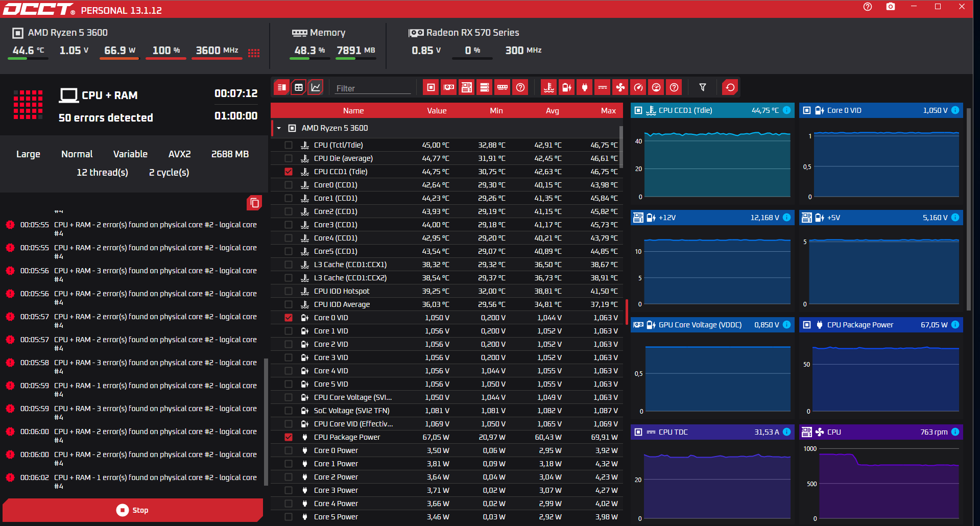Click the 00:06:02 error log entry
This screenshot has width=980, height=526.
point(134,482)
